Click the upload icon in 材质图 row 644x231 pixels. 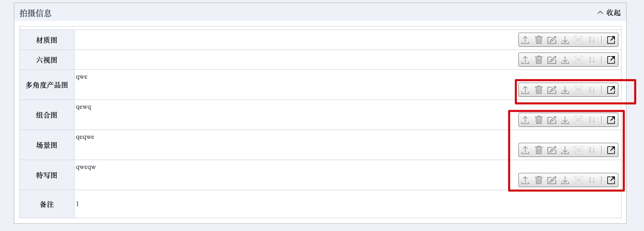[525, 40]
